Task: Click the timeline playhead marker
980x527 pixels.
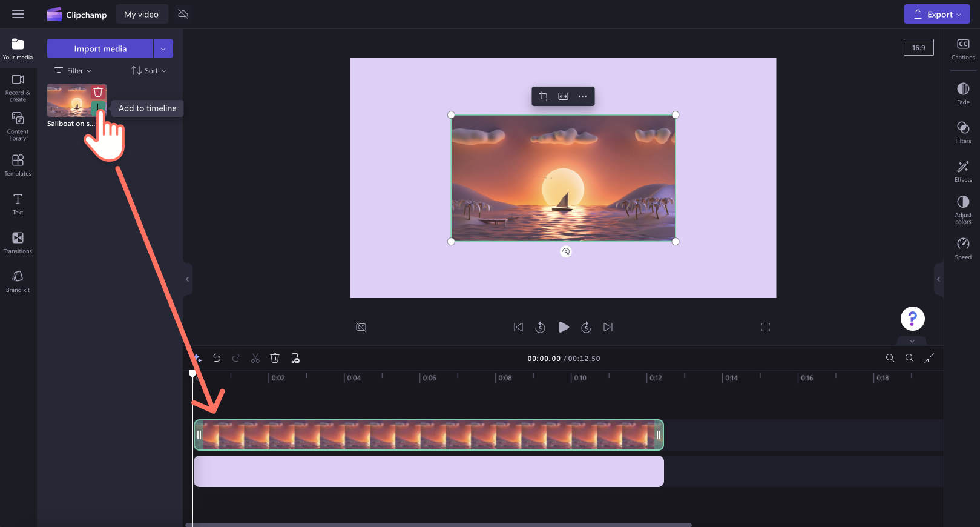Action: pyautogui.click(x=192, y=373)
